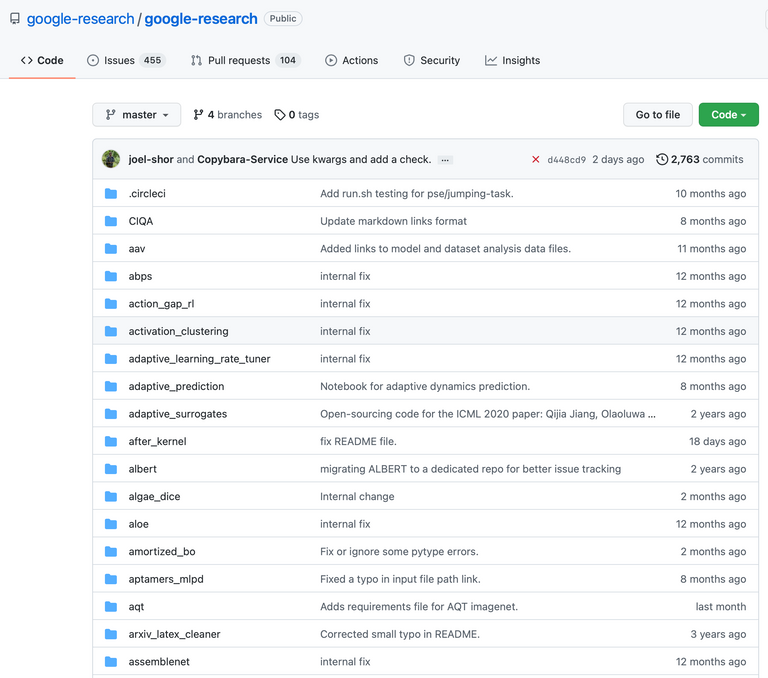Open the Issues tab
This screenshot has height=678, width=768.
click(x=126, y=60)
